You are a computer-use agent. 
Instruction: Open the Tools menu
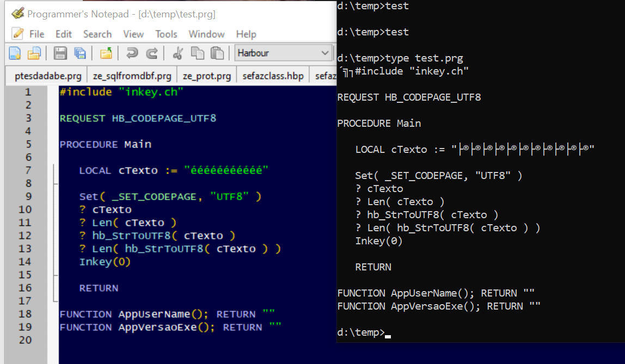coord(166,34)
